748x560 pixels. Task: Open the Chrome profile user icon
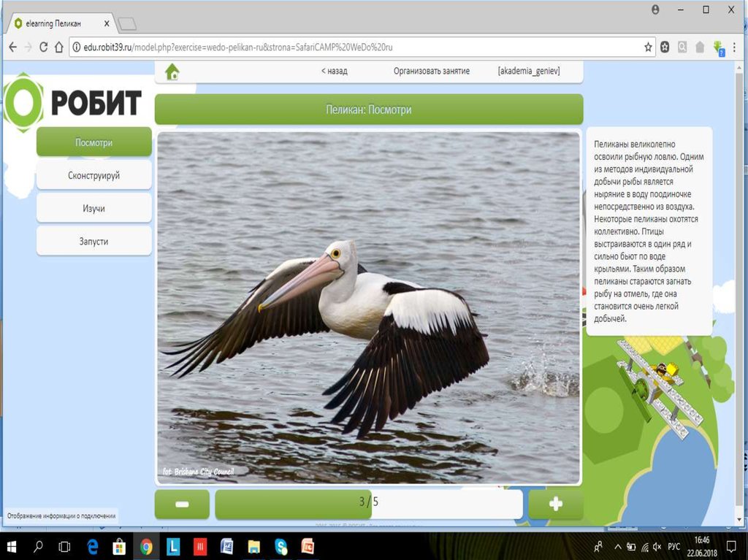click(655, 9)
